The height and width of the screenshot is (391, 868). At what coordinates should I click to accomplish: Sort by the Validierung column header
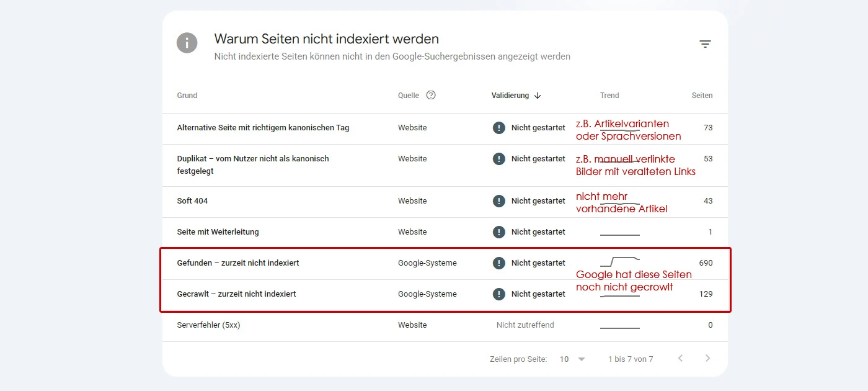click(510, 96)
